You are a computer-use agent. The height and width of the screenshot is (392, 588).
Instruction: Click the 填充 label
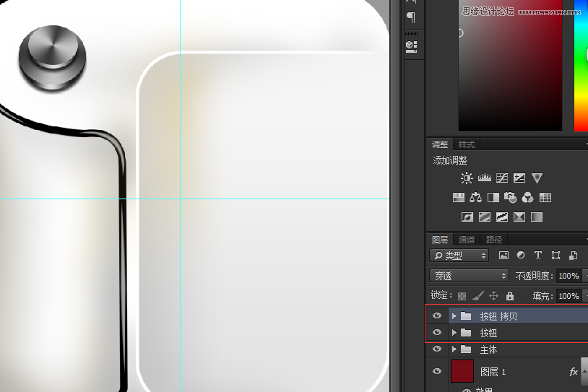click(542, 296)
